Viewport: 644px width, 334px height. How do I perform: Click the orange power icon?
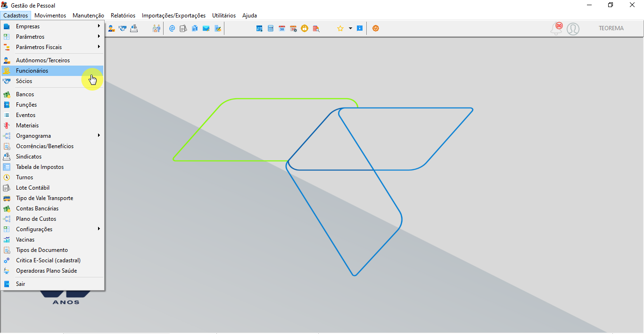[375, 28]
